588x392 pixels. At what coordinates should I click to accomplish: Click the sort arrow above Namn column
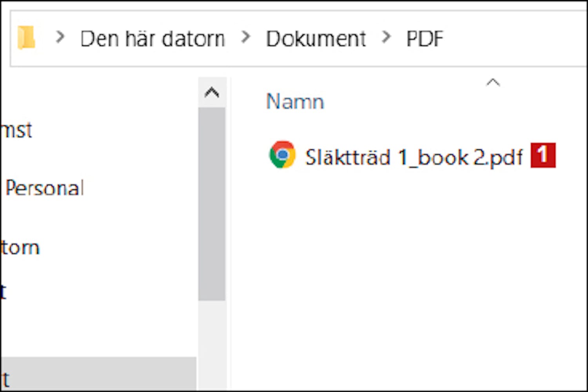[493, 82]
